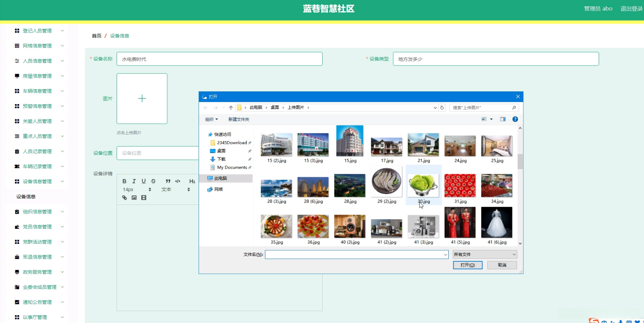This screenshot has width=644, height=323.
Task: Open the 文本 text style dropdown
Action: 176,190
